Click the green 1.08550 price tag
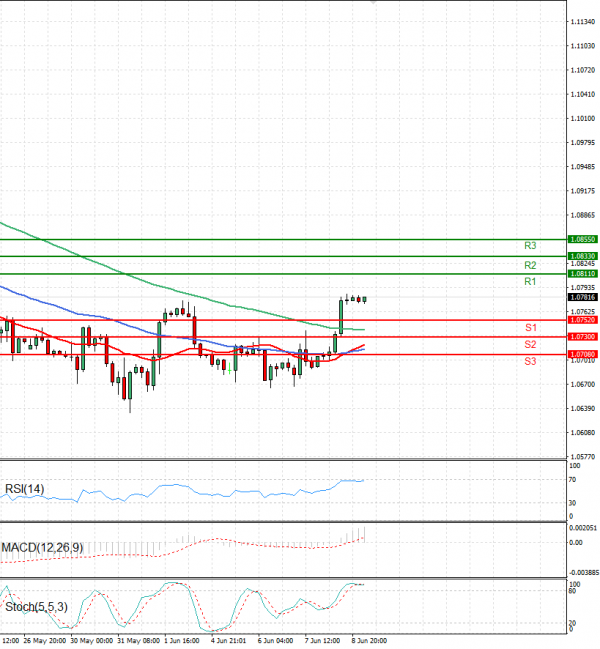This screenshot has height=649, width=600. tap(582, 240)
